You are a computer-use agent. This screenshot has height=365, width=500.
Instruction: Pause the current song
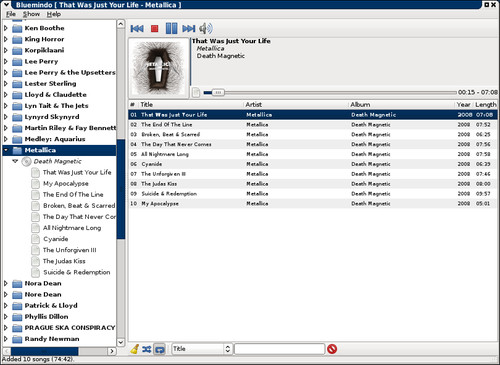pos(171,28)
